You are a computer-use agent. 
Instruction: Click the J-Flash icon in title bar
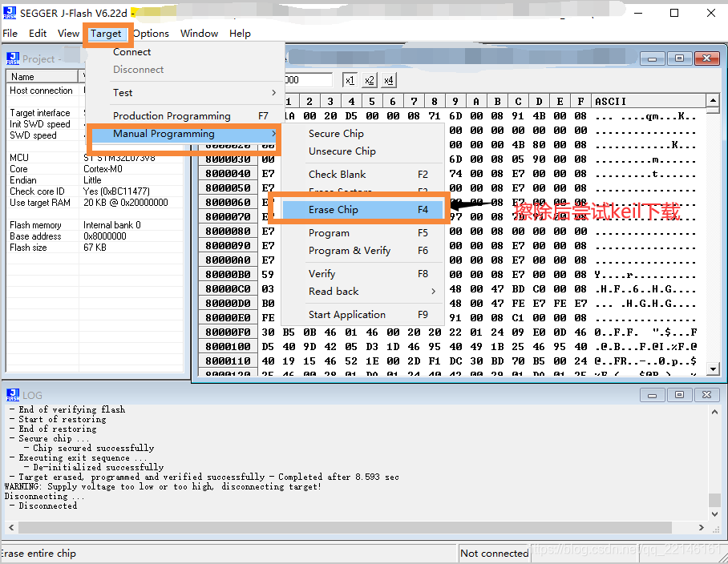point(10,13)
